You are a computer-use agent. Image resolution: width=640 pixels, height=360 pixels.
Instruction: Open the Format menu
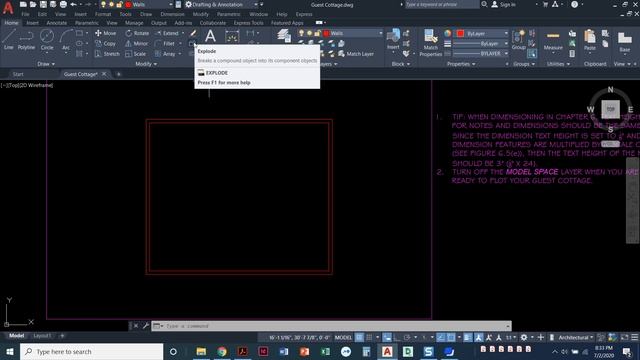[103, 14]
